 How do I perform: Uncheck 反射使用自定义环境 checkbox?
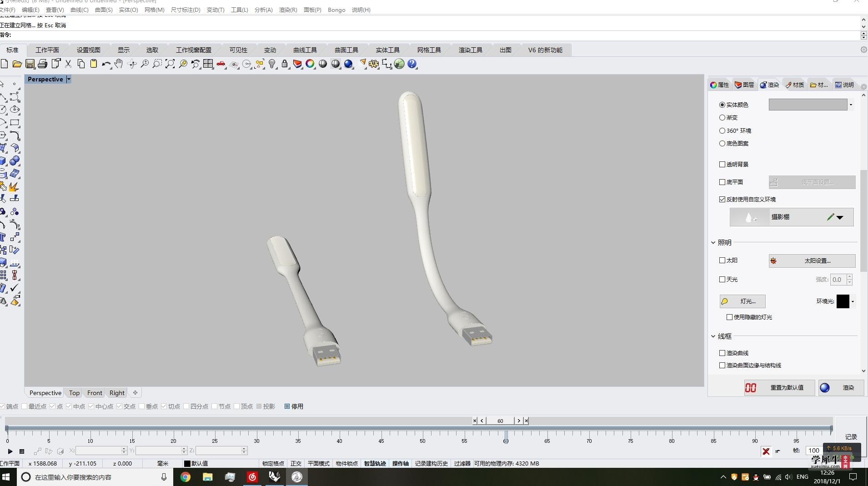tap(722, 199)
